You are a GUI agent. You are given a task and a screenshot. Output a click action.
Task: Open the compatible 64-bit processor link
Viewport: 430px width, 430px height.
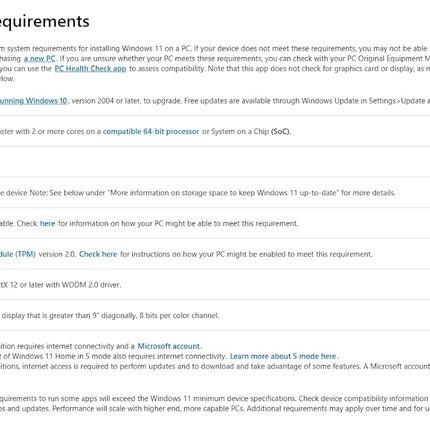coord(151,131)
